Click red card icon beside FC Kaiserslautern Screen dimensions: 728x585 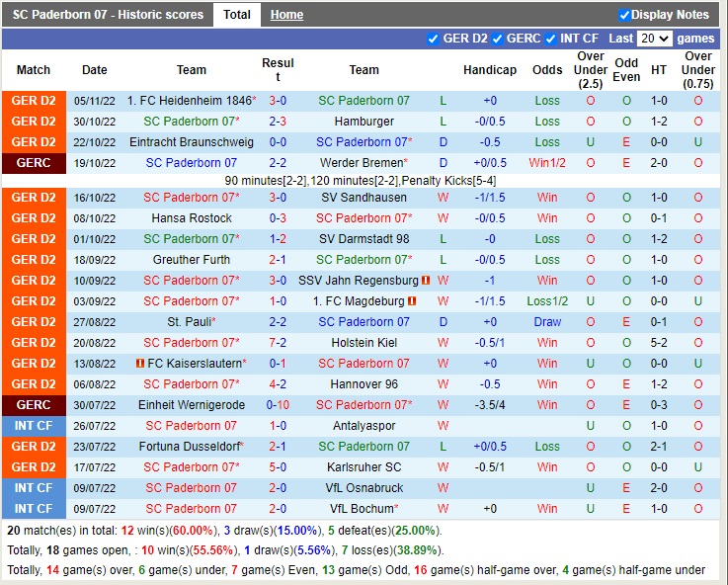coord(140,363)
